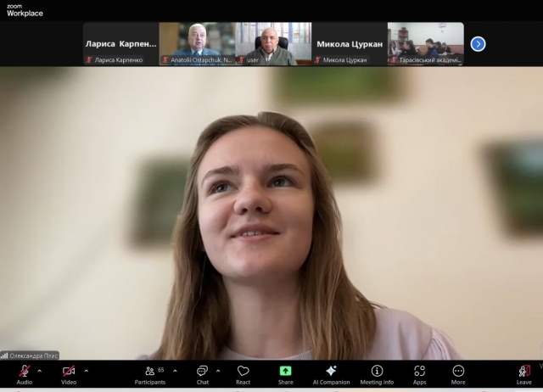Click the Олександра Пляс name label
The width and height of the screenshot is (543, 392).
tap(34, 356)
